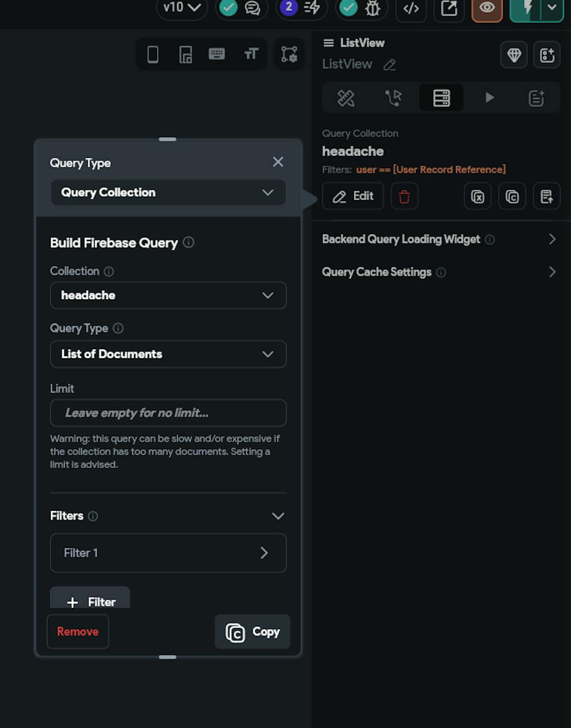Viewport: 571px width, 728px height.
Task: Switch to the documentation notes tab
Action: [x=537, y=98]
